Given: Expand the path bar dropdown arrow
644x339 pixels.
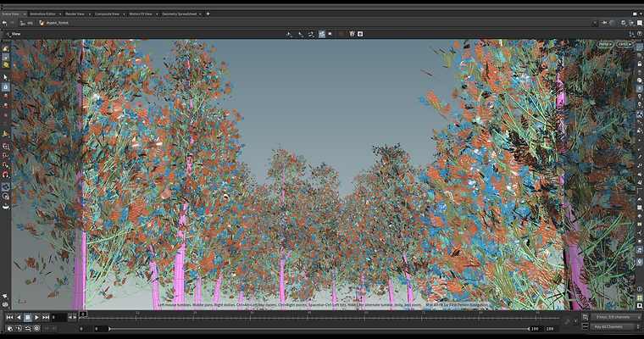Looking at the screenshot, I should (x=595, y=23).
